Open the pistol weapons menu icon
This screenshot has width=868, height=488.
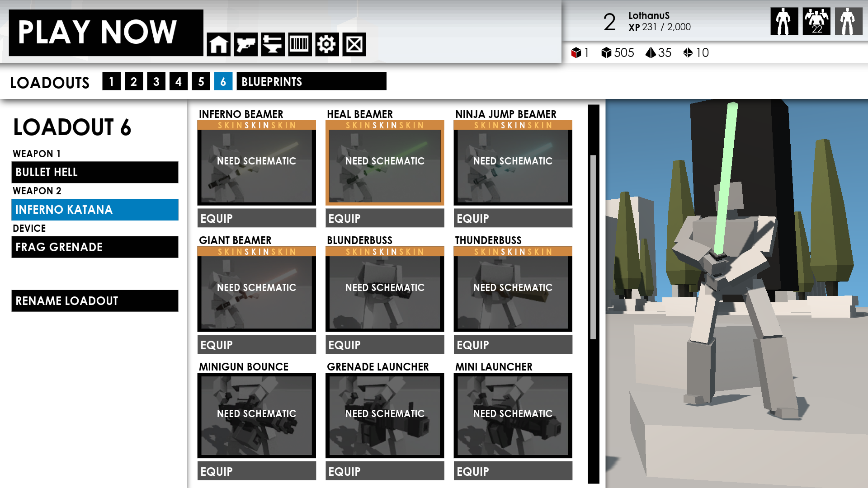click(245, 44)
